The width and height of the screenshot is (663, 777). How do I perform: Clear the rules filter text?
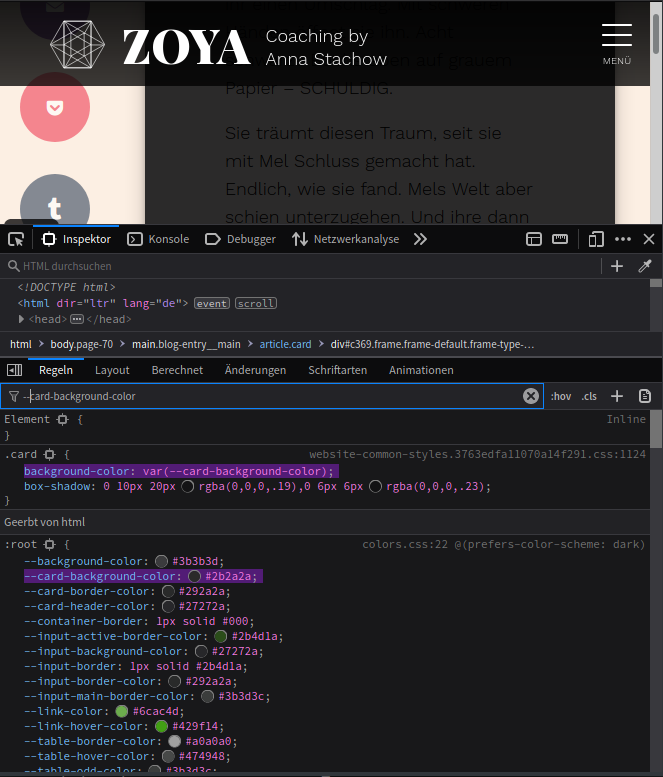point(531,396)
